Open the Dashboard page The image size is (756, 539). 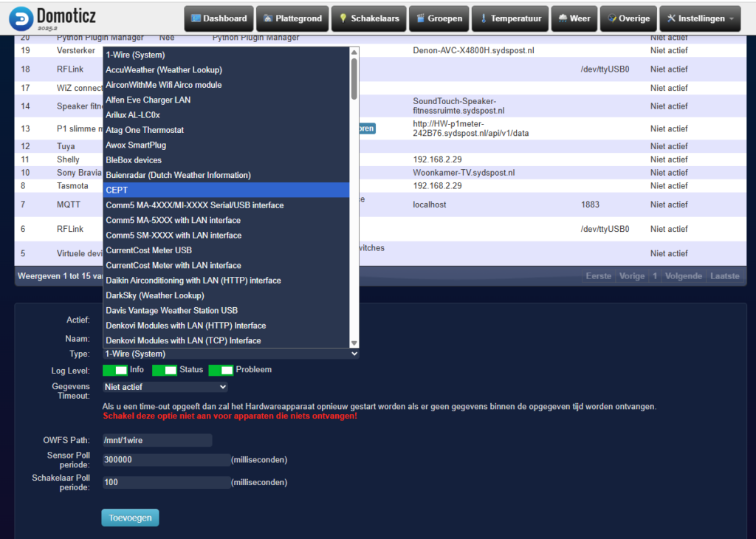pos(219,18)
